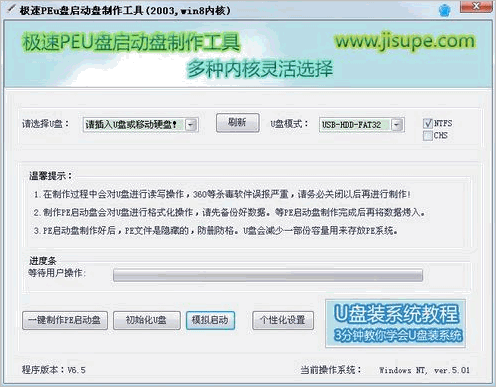Close the window with the red X
This screenshot has width=496, height=387.
[476, 6]
